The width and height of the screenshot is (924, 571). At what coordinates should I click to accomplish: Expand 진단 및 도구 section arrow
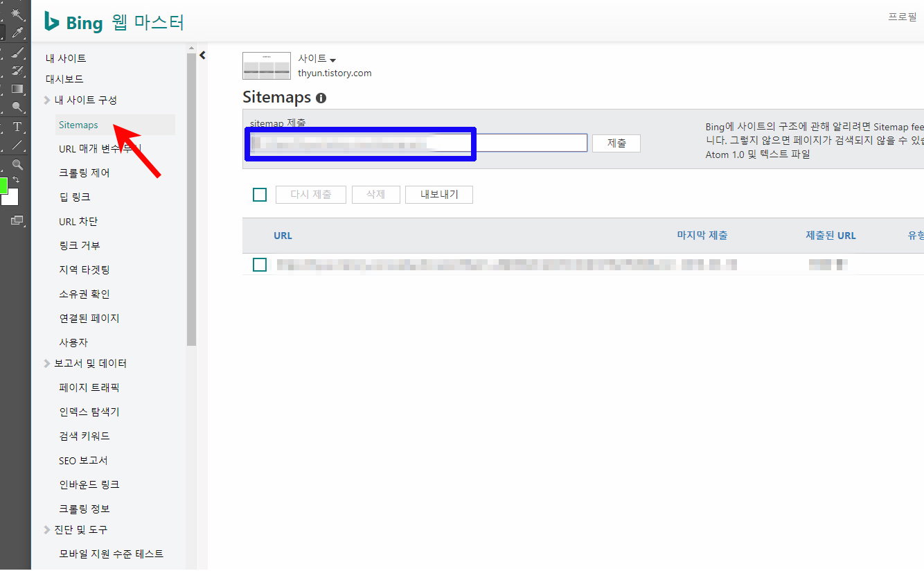pos(47,530)
